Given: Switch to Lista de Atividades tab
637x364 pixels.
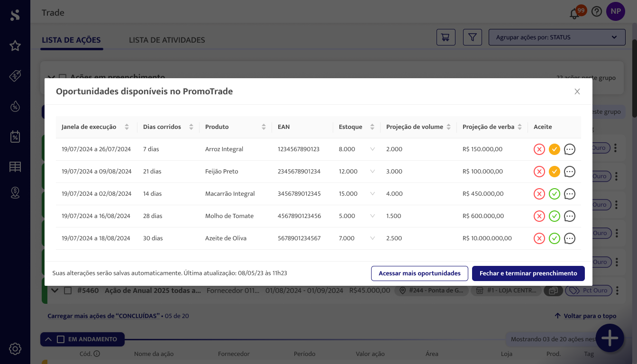Looking at the screenshot, I should (167, 40).
